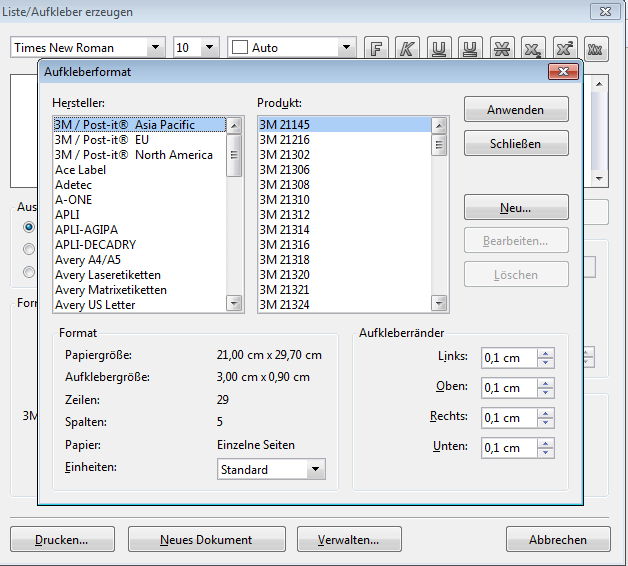Image resolution: width=628 pixels, height=566 pixels.
Task: Toggle single underline icon
Action: point(439,49)
